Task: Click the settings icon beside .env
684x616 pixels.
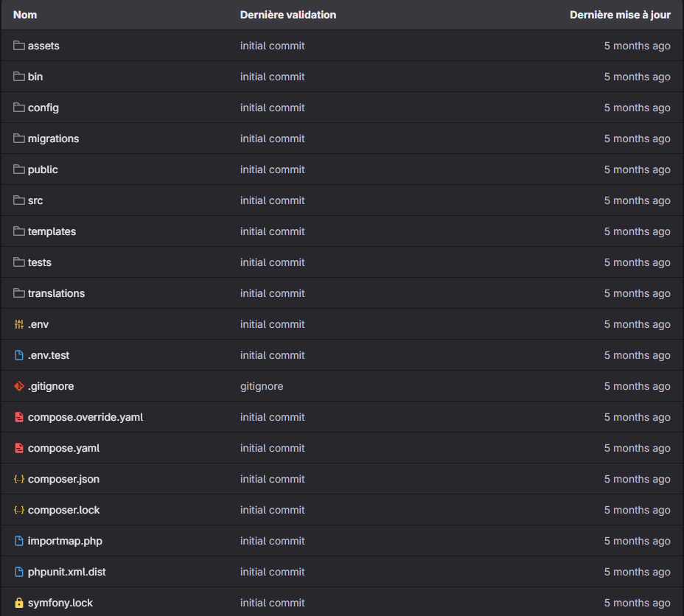Action: [18, 324]
